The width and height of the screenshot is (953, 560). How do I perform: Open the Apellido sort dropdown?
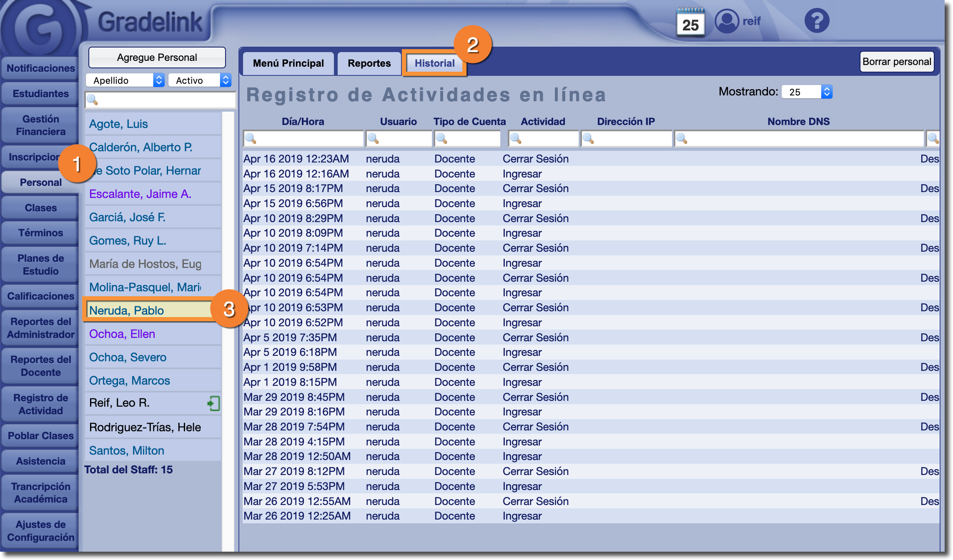[x=125, y=80]
